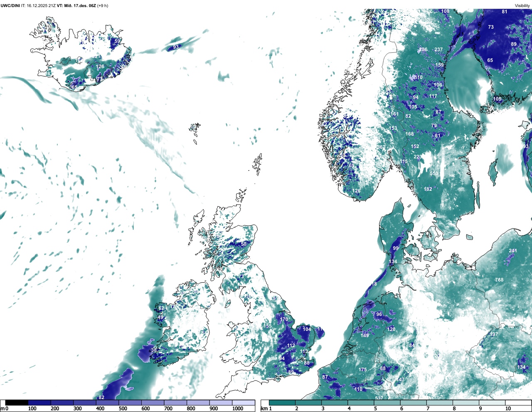This screenshot has height=412, width=532.
Task: Click the '50' value in Scotland
Action: tap(244, 244)
